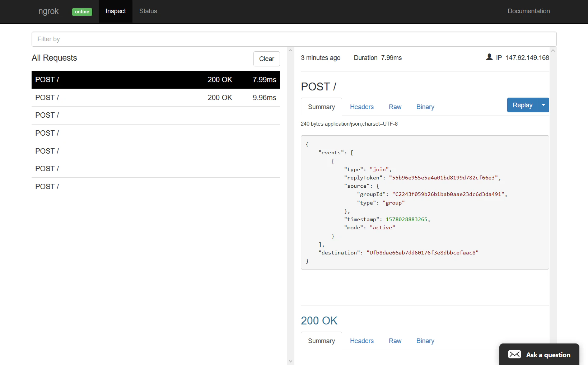Clear all captured requests
Viewport: 588px width, 365px height.
tap(267, 59)
